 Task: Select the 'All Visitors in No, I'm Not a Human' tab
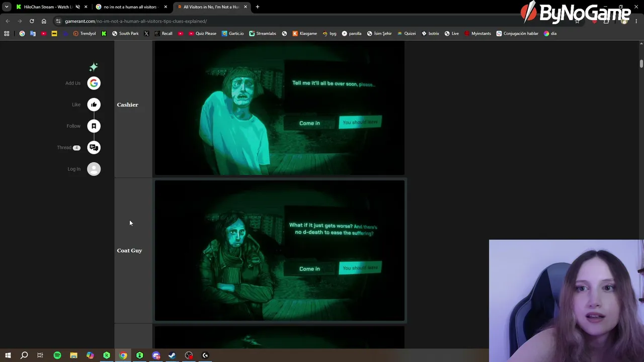[211, 7]
